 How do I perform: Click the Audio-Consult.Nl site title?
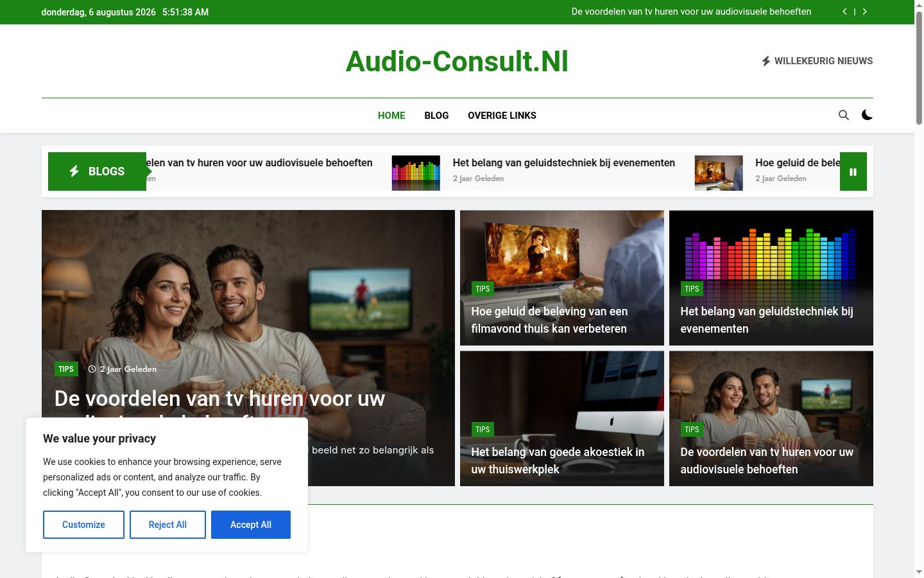click(457, 62)
